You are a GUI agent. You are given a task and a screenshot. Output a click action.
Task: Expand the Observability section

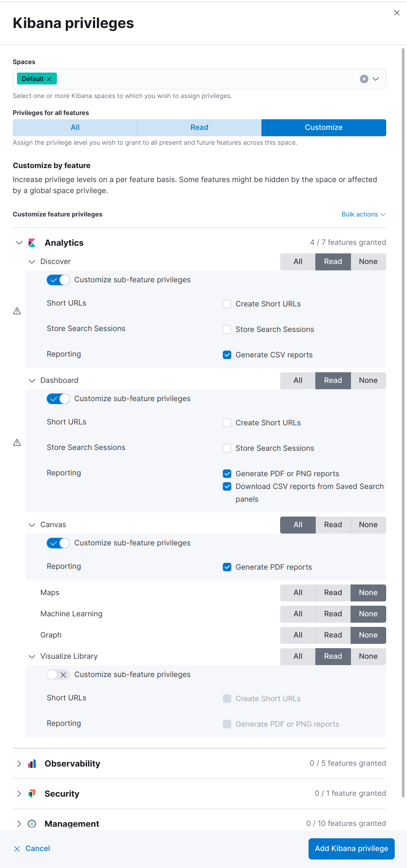tap(19, 763)
